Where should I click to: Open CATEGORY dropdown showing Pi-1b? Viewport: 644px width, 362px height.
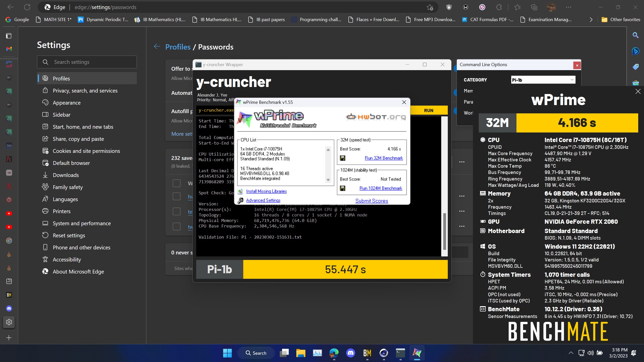[x=543, y=80]
